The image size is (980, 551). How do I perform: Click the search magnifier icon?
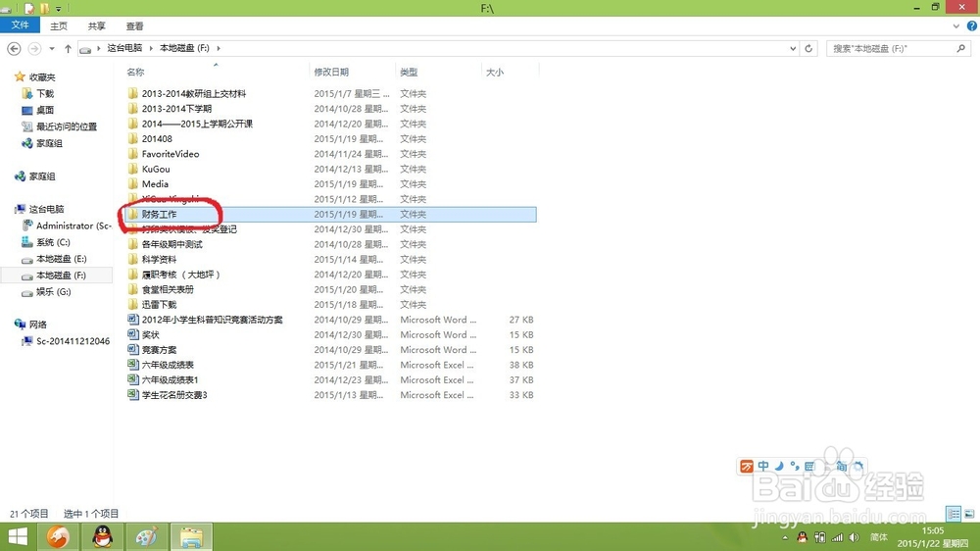pyautogui.click(x=960, y=48)
